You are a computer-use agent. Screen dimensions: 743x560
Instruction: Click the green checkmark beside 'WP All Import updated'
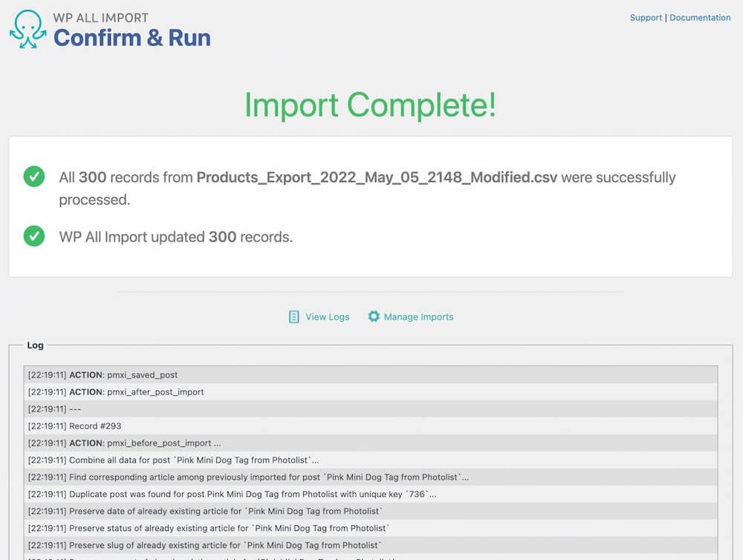(34, 236)
